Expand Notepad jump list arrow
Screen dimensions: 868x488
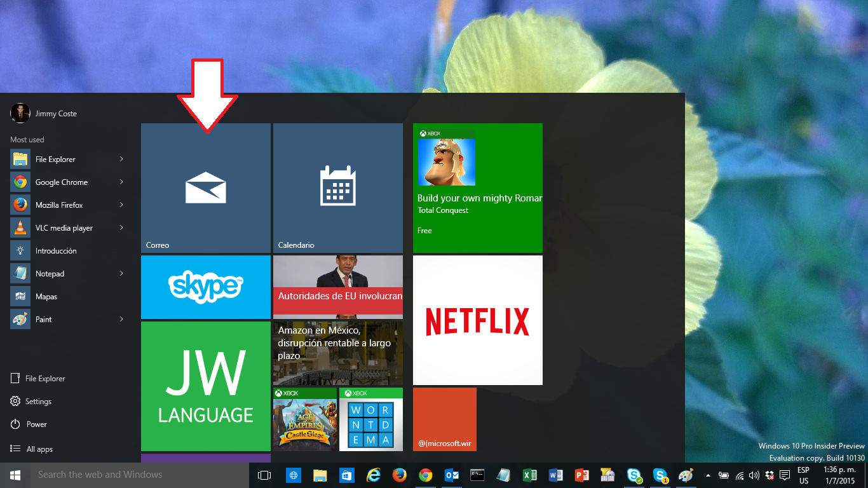(x=121, y=274)
